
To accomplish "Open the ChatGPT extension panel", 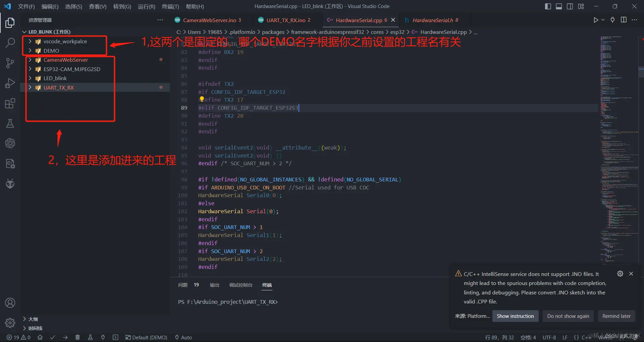I will pyautogui.click(x=10, y=144).
